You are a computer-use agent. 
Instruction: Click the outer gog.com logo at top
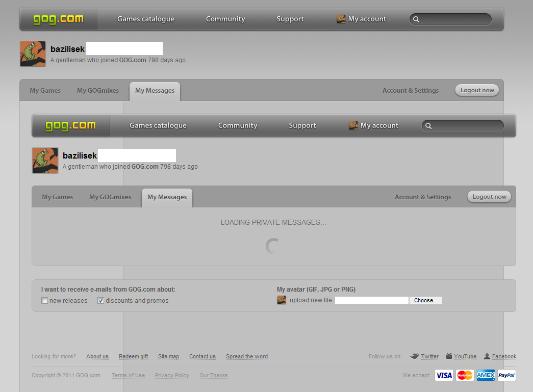59,19
